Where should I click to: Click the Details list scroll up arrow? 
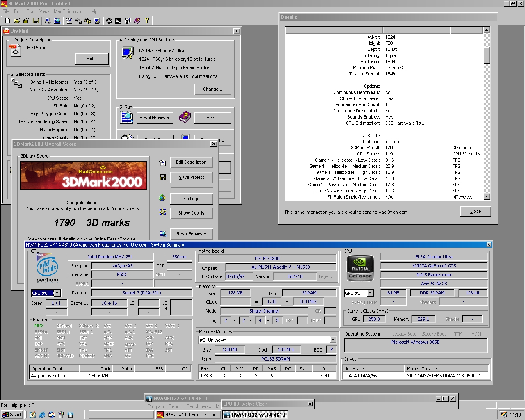487,30
